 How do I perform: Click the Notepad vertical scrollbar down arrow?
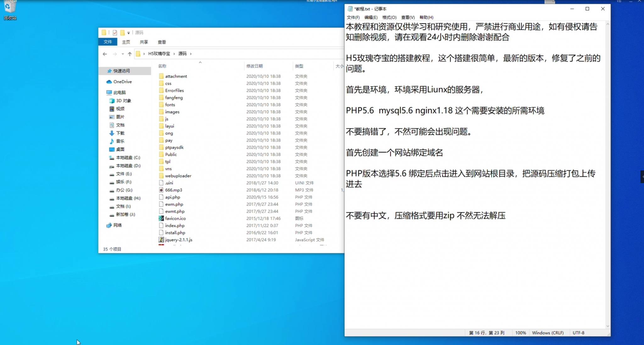coord(608,326)
